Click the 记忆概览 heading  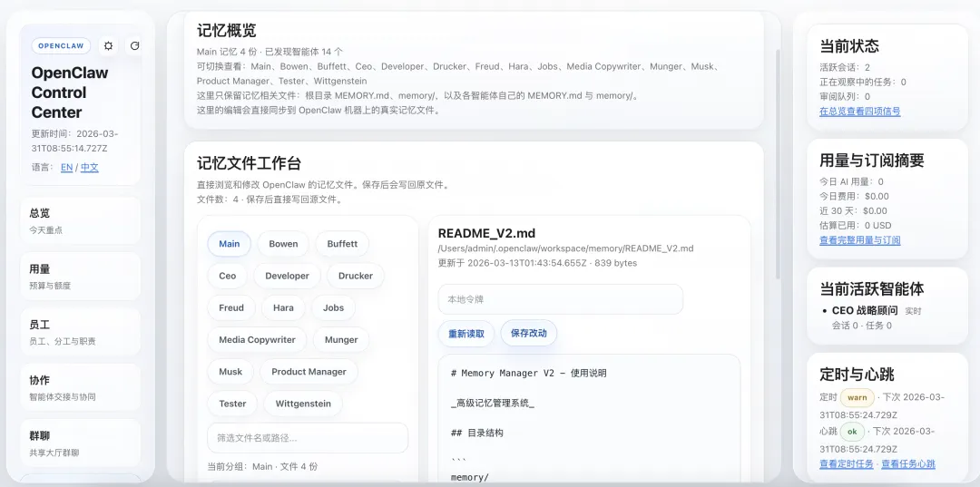pyautogui.click(x=226, y=30)
